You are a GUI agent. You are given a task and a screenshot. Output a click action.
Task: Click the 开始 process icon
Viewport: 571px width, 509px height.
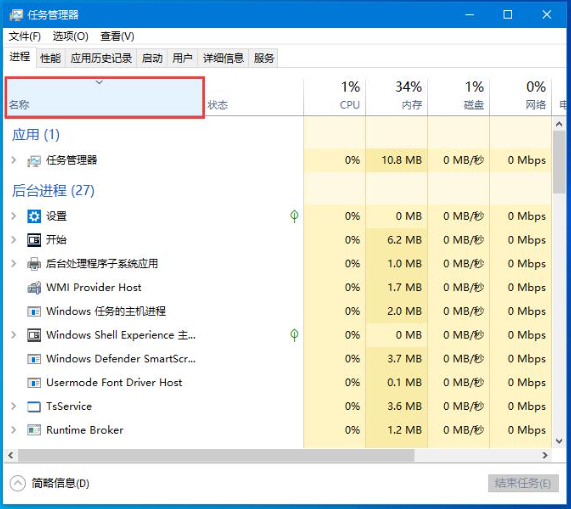pos(34,240)
